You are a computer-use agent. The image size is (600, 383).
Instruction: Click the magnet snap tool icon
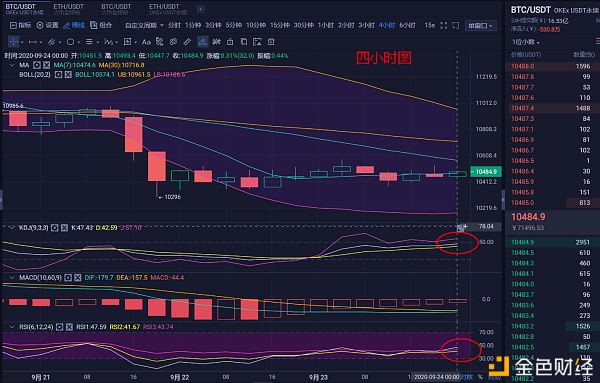216,42
